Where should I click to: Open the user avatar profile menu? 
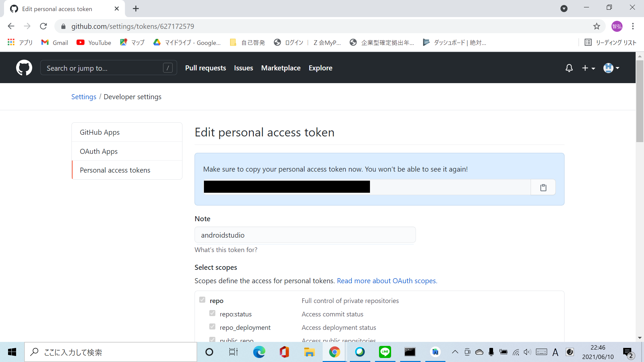611,68
